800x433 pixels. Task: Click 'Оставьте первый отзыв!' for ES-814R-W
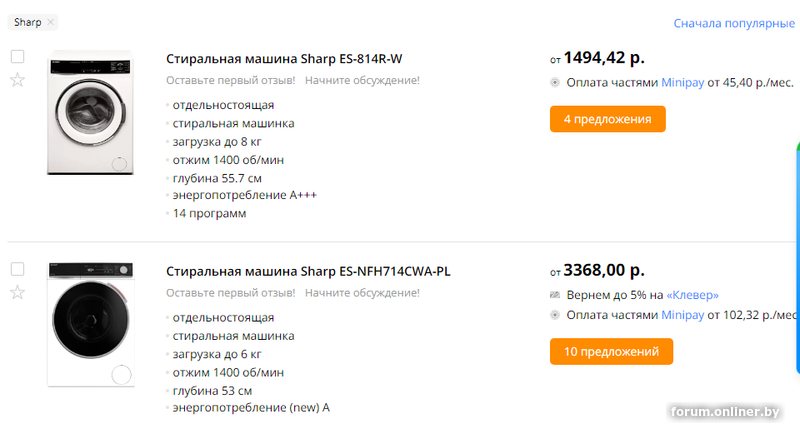pos(231,81)
